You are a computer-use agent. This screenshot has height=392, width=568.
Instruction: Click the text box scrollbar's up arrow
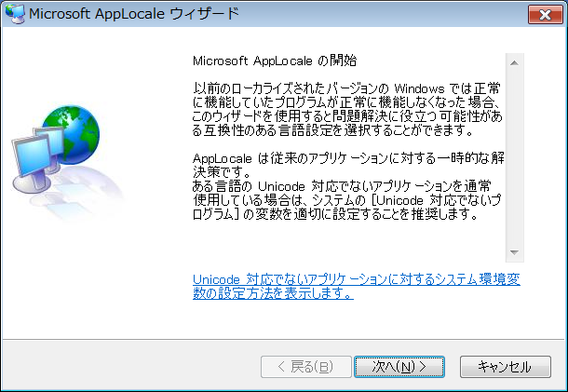point(514,63)
